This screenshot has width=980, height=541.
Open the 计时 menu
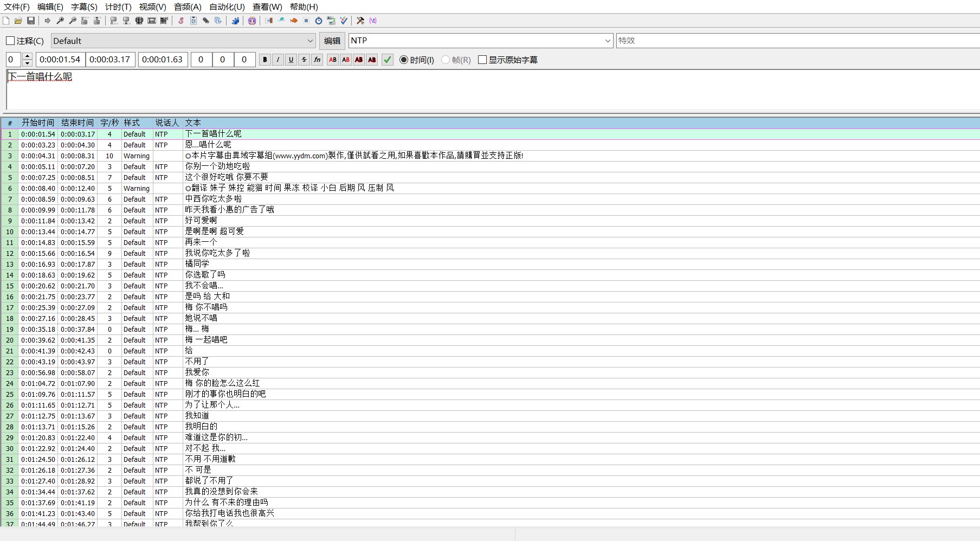118,7
